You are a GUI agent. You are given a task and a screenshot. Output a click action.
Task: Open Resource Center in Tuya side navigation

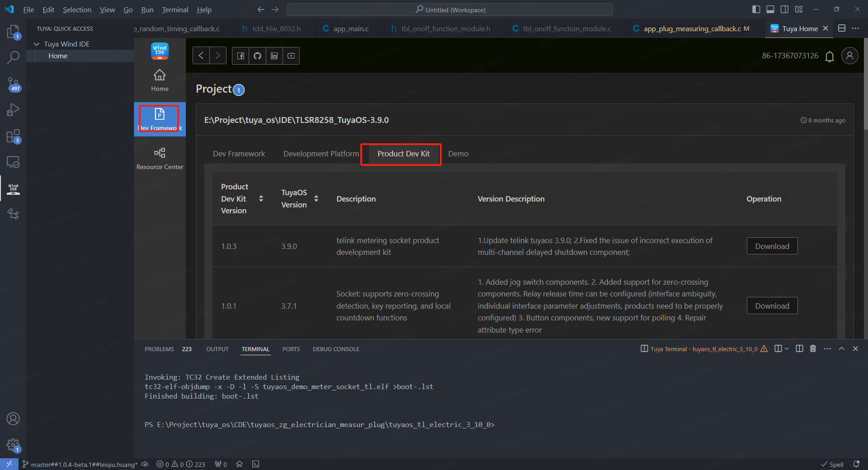tap(160, 159)
